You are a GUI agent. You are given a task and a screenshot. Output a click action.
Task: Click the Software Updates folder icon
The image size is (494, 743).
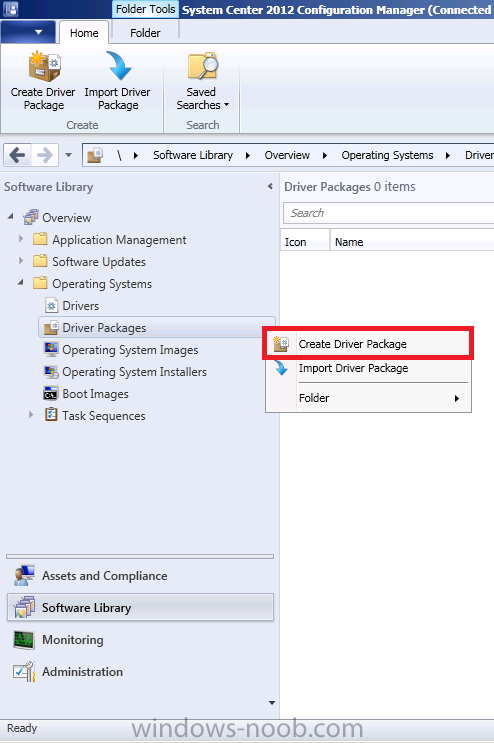coord(40,261)
